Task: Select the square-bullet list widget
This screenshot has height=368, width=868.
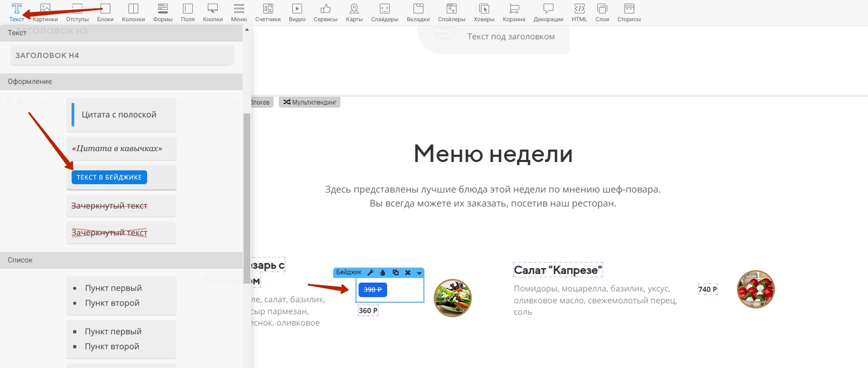Action: 121,339
